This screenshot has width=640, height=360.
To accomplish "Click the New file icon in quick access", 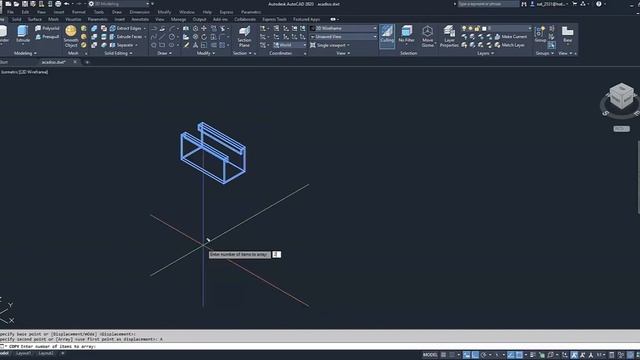I will (x=8, y=4).
